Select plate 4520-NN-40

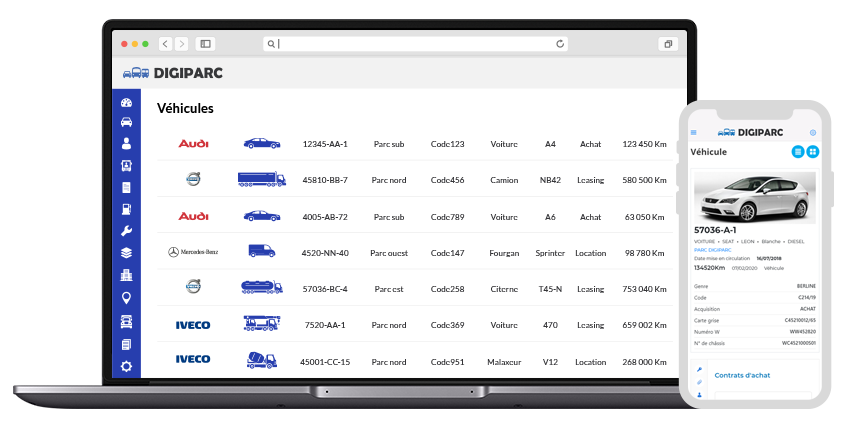(x=325, y=253)
